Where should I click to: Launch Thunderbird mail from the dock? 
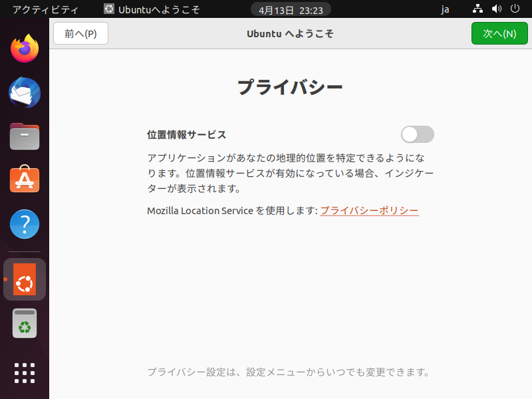click(25, 92)
